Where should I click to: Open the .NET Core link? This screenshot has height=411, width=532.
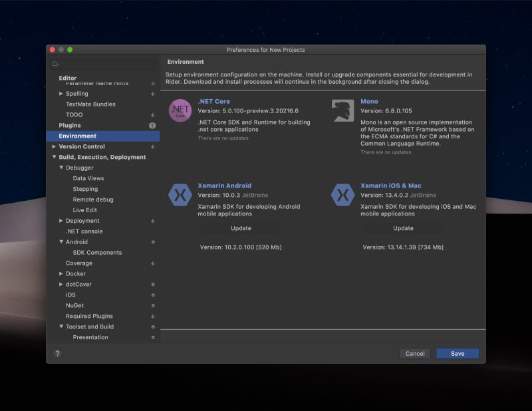click(213, 102)
